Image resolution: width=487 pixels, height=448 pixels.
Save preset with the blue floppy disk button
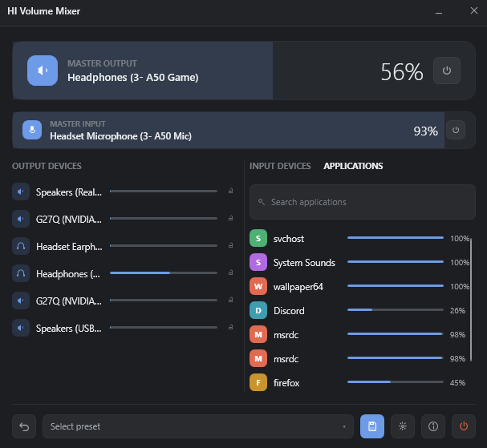coord(372,426)
